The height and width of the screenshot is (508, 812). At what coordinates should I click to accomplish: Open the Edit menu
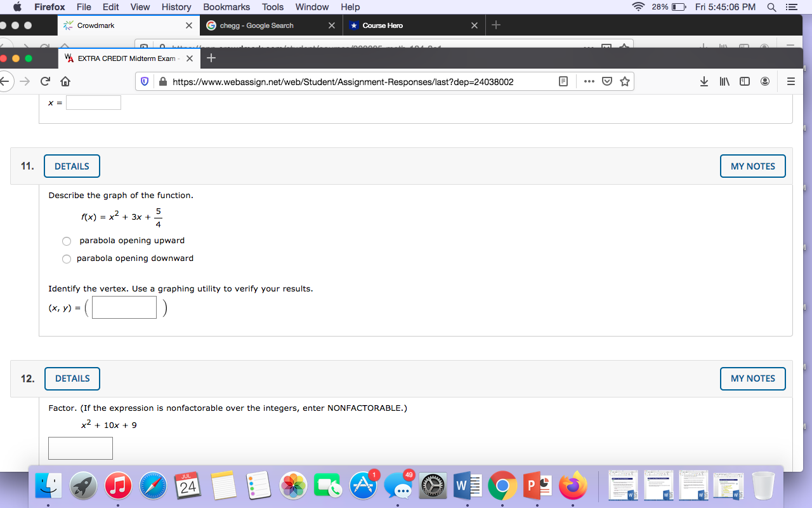pyautogui.click(x=111, y=7)
